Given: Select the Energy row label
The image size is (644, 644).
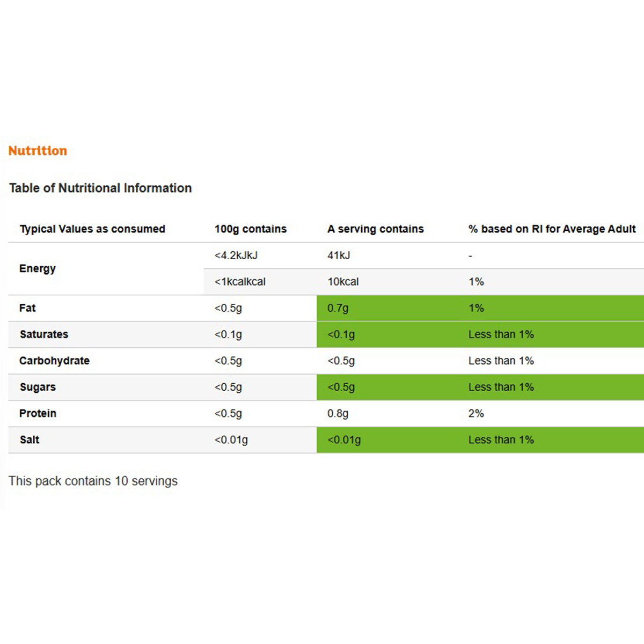Looking at the screenshot, I should 38,268.
